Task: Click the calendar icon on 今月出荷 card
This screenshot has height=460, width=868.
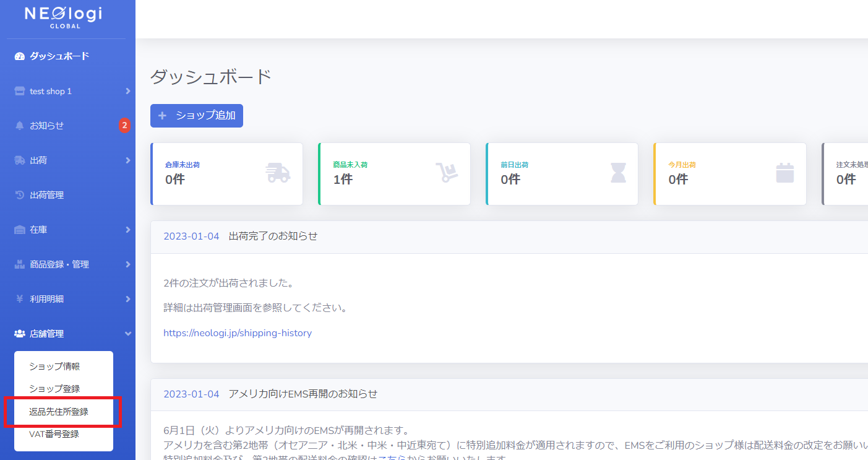Action: 785,173
